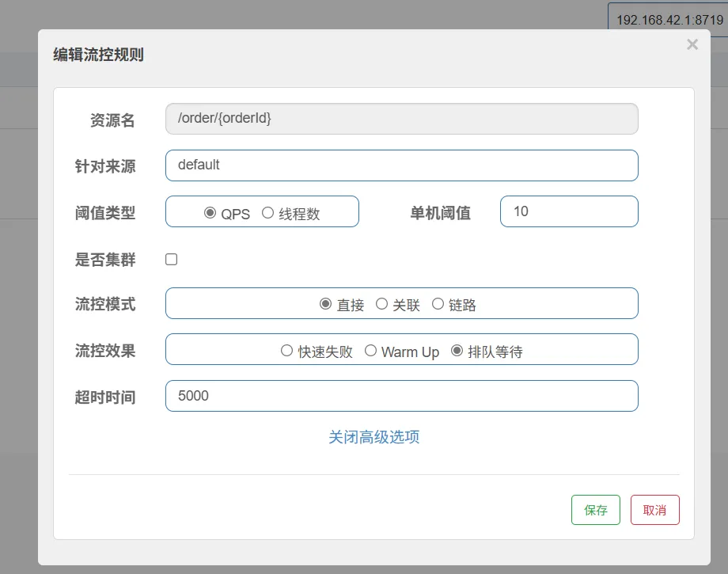The image size is (728, 574).
Task: Enable the 是否集群 checkbox
Action: (x=171, y=260)
